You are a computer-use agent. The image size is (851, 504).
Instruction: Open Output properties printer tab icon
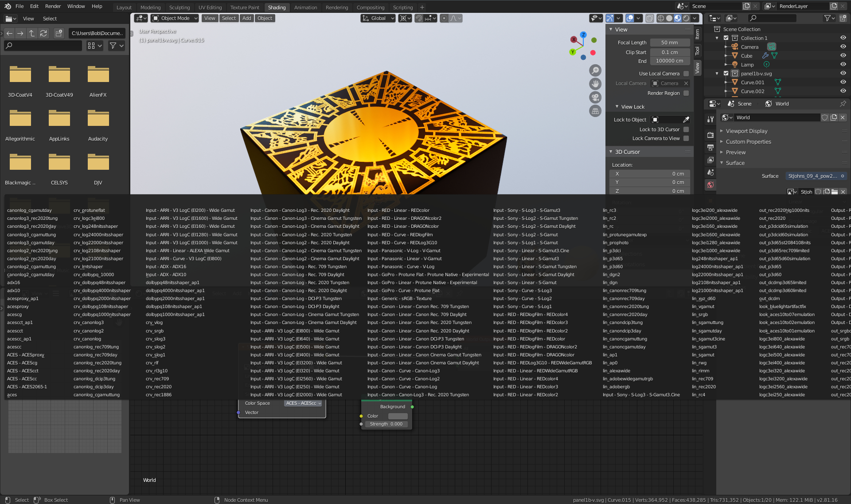(710, 147)
